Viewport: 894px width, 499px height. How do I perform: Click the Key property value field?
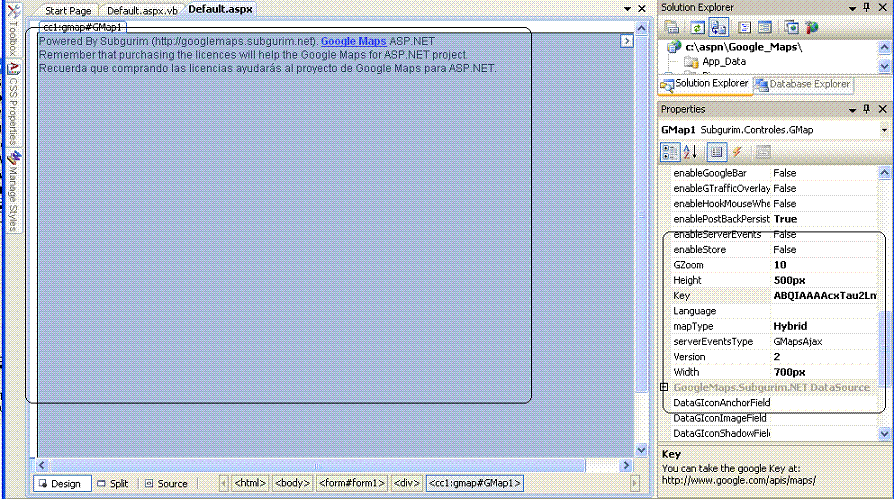(x=824, y=295)
